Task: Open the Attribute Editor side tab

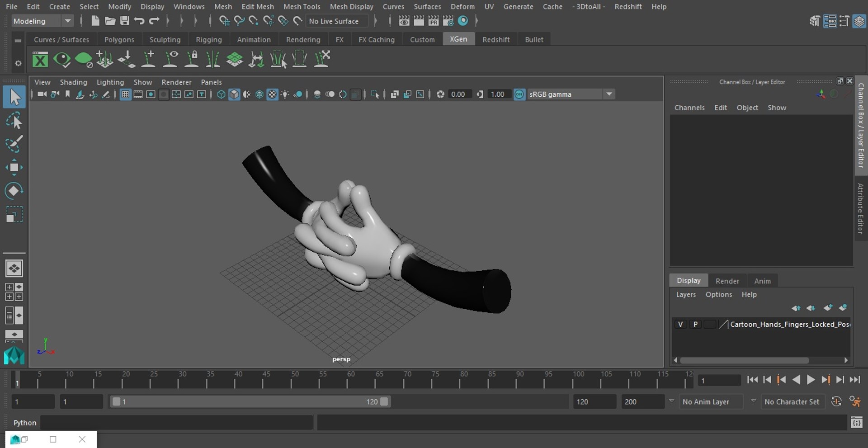Action: pyautogui.click(x=861, y=208)
